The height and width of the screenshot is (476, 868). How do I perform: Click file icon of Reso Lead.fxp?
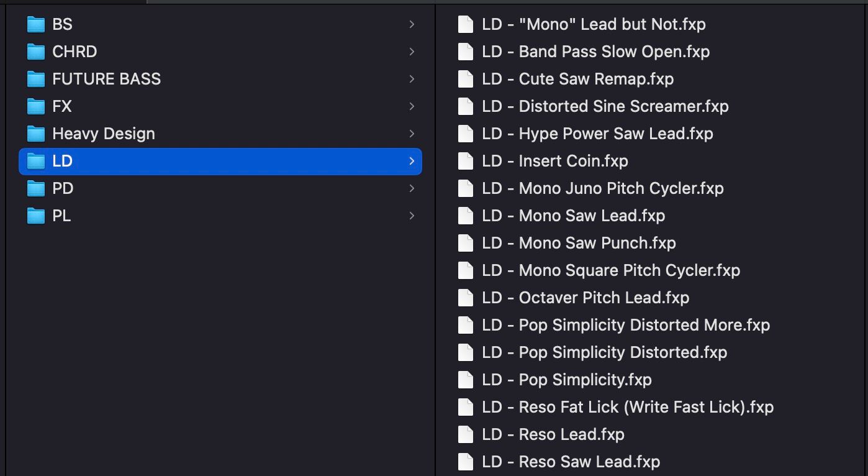465,434
